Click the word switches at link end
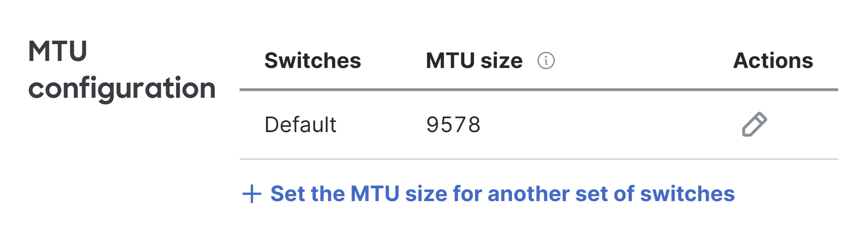 coord(687,194)
